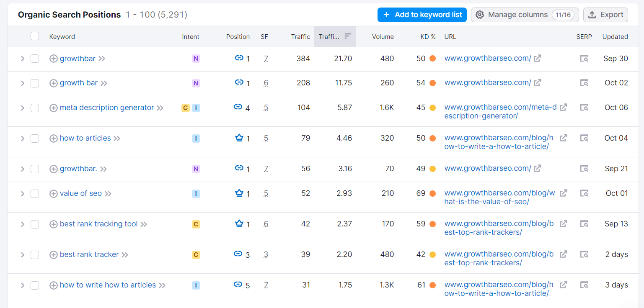View SERP snapshot for 'how to articles'
Screen dimensions: 644x308
[x=584, y=138]
